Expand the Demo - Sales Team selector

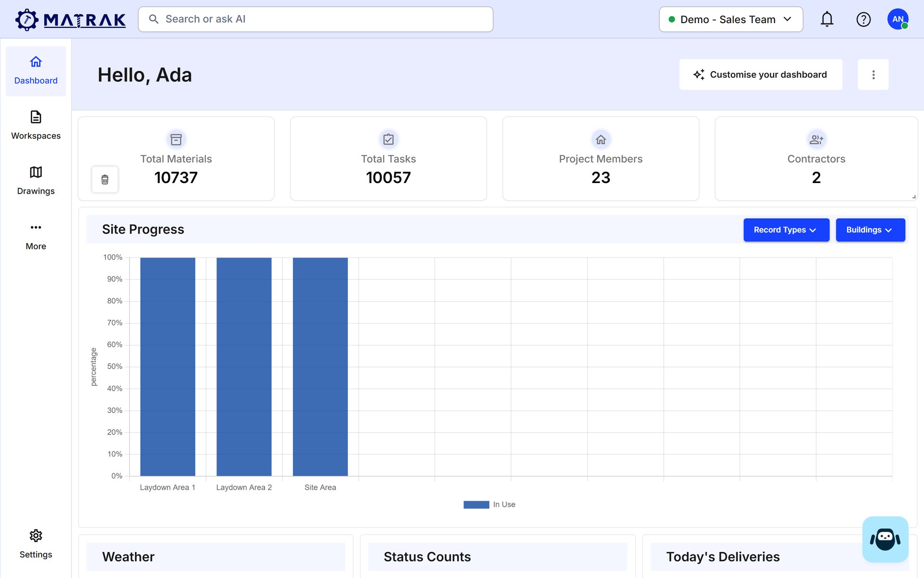click(x=731, y=20)
